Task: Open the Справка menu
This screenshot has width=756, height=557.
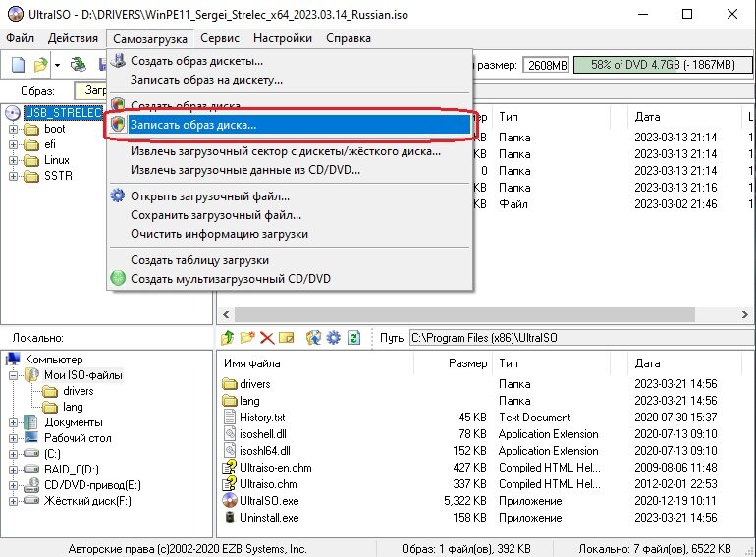Action: tap(349, 38)
